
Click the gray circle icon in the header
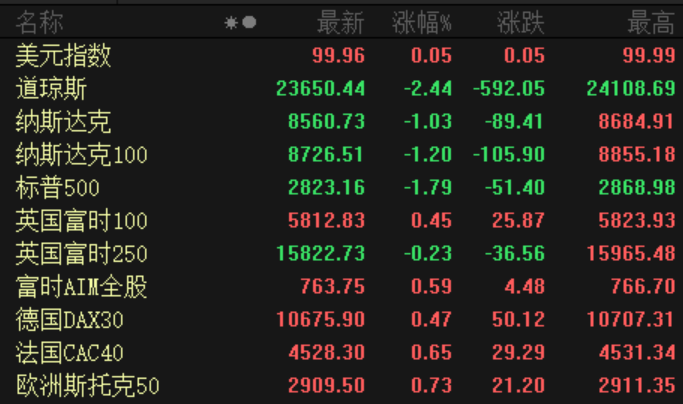click(249, 22)
